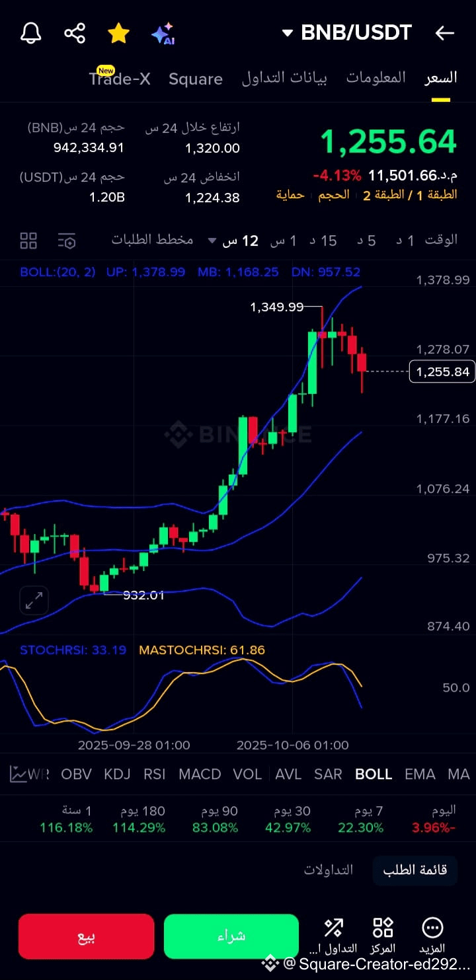Switch to التداولات trades tab
The width and height of the screenshot is (476, 980).
[329, 870]
